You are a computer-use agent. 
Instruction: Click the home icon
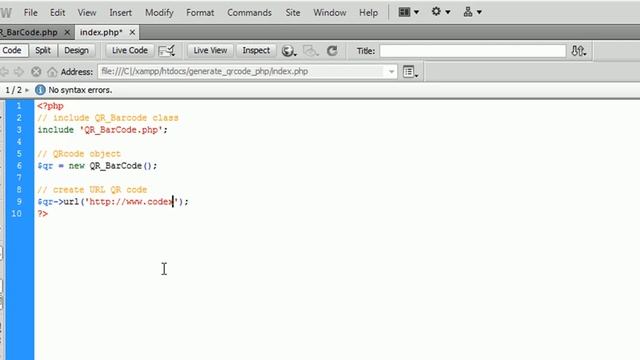click(52, 72)
